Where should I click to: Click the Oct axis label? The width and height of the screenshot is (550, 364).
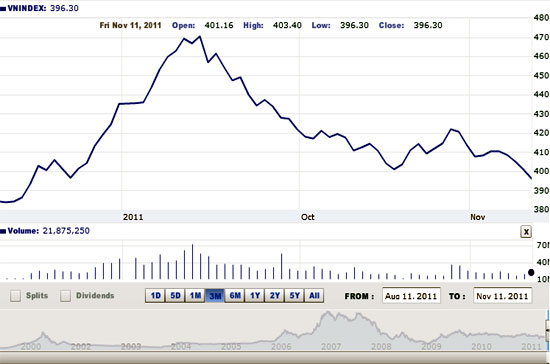pos(308,217)
